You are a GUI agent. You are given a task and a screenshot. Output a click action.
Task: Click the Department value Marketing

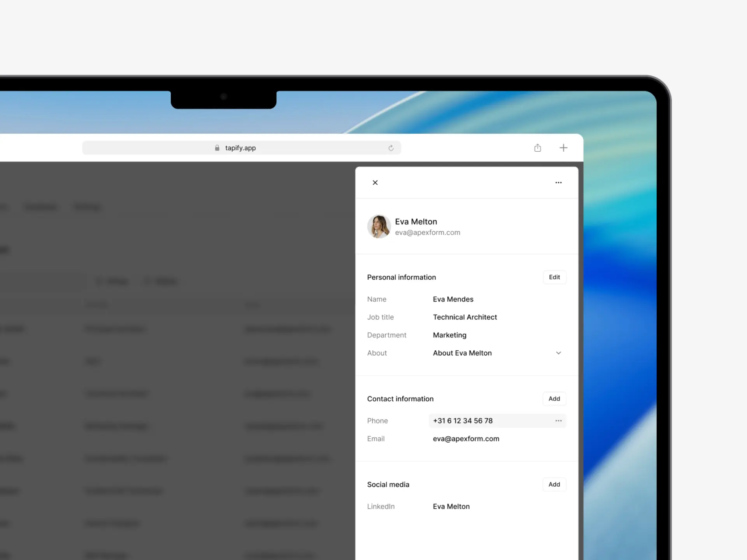point(449,335)
